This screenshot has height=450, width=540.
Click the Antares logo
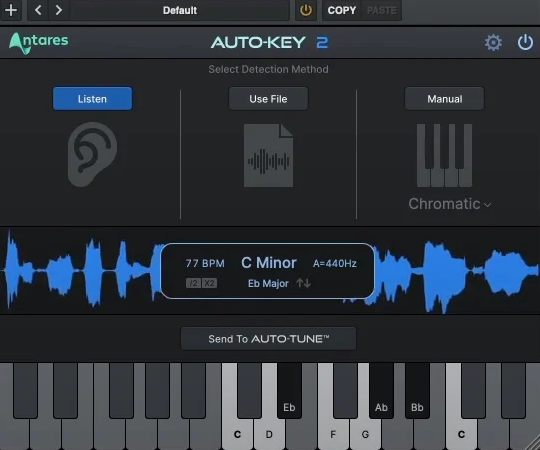coord(39,43)
